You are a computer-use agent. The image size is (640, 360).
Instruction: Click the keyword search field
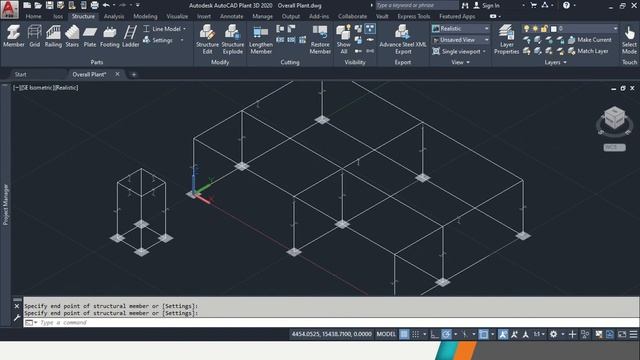pos(417,5)
